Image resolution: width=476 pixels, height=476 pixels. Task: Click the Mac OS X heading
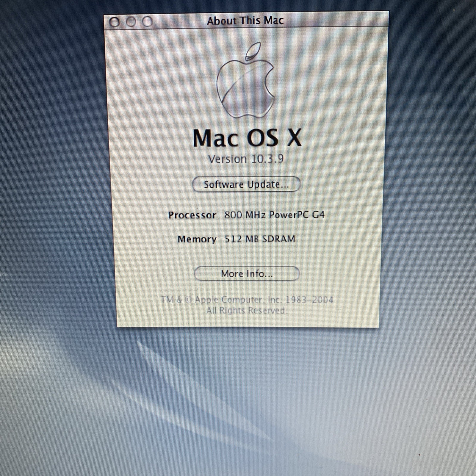(x=247, y=138)
